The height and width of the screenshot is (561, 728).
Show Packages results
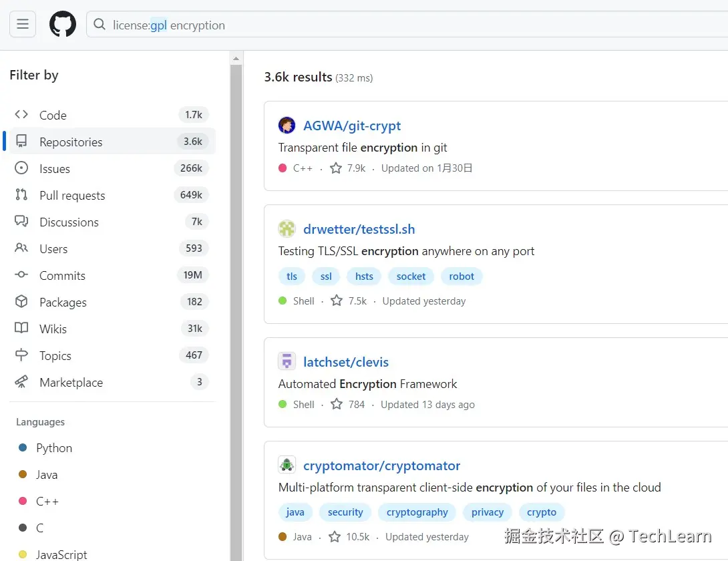112,302
